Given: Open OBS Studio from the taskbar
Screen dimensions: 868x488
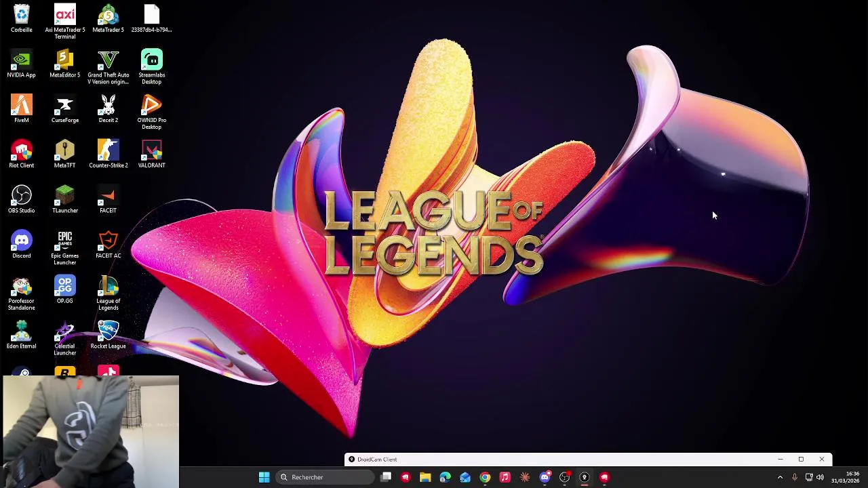Looking at the screenshot, I should [564, 477].
